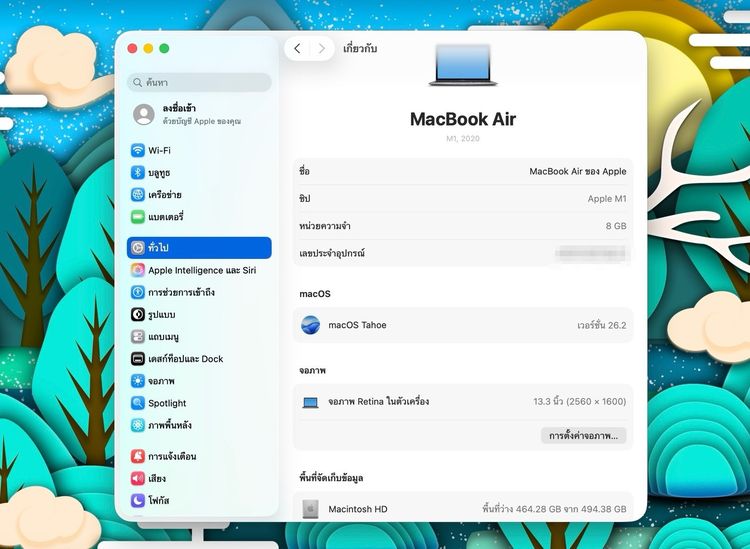The height and width of the screenshot is (549, 750).
Task: Open Notifications (การแจ้งเตือน) bell icon
Action: pyautogui.click(x=138, y=456)
